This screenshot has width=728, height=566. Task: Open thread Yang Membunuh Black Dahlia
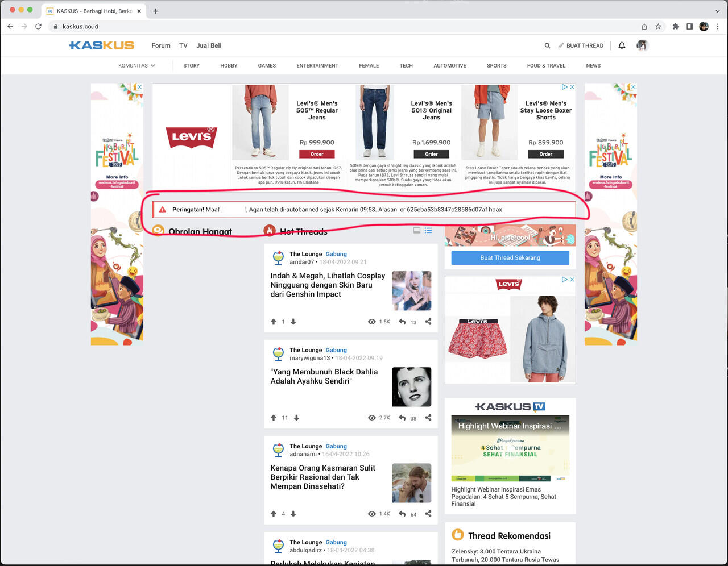[324, 376]
